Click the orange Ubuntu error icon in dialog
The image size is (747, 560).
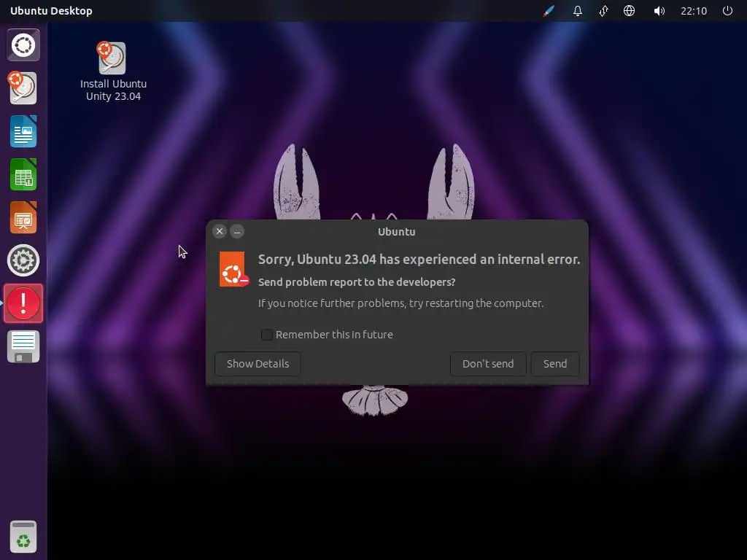click(x=233, y=269)
